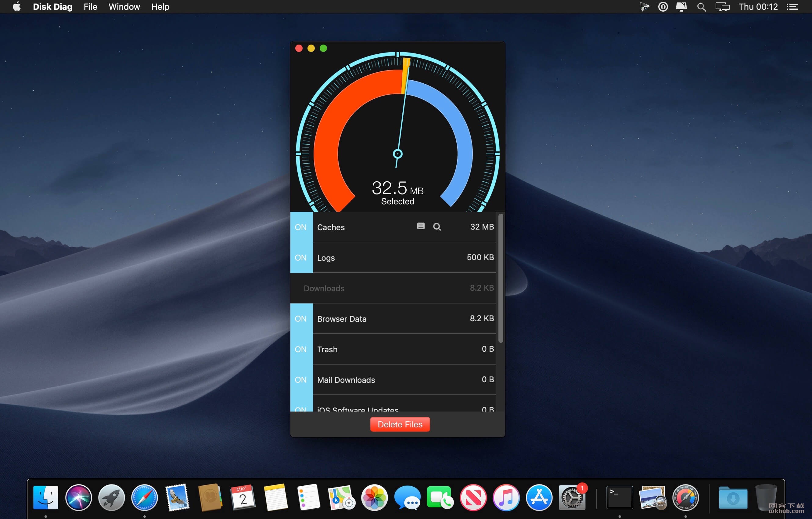Click the orange selected gauge segment
Screen dimensions: 812x519
coord(406,76)
